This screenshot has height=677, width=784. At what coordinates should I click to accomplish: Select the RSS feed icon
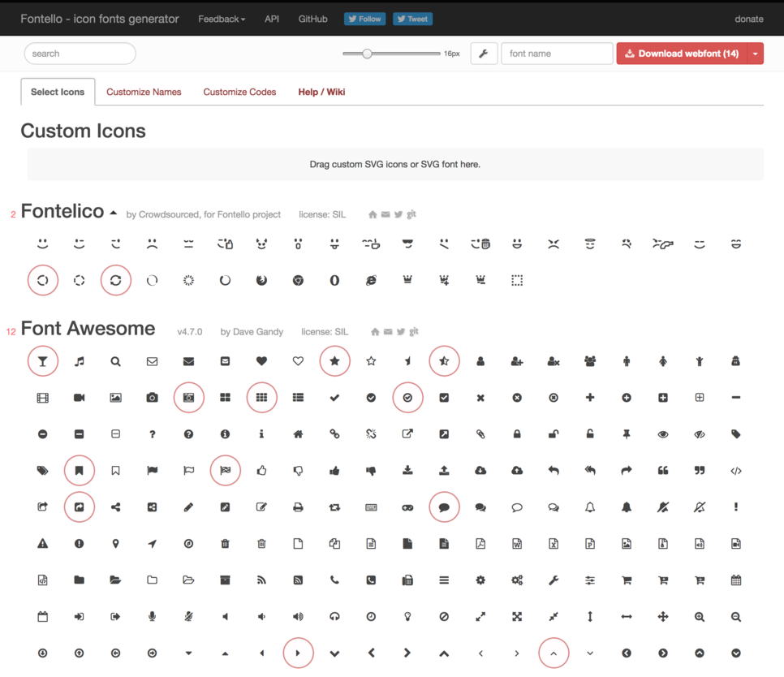coord(261,580)
